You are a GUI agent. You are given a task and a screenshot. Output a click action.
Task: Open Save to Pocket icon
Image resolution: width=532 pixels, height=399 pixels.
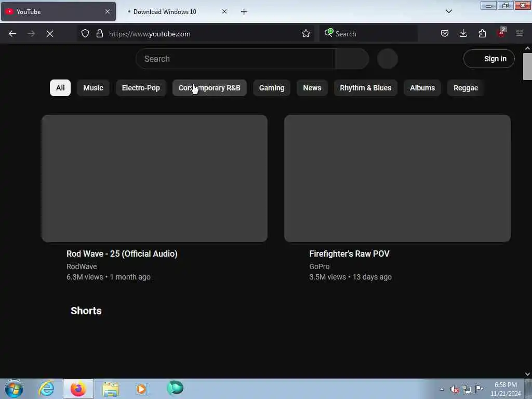(x=445, y=34)
